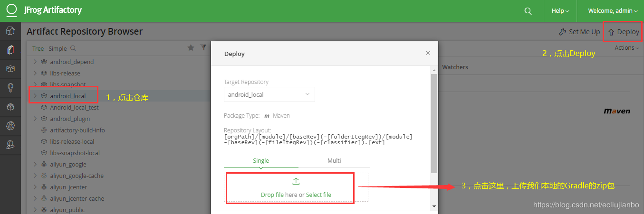This screenshot has width=644, height=214.
Task: Click the Deploy dialog scrollbar
Action: click(x=434, y=123)
